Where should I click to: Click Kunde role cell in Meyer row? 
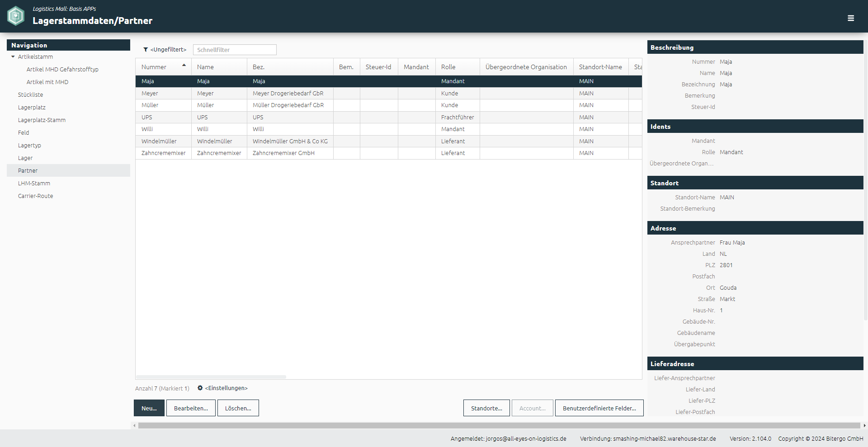click(x=458, y=93)
